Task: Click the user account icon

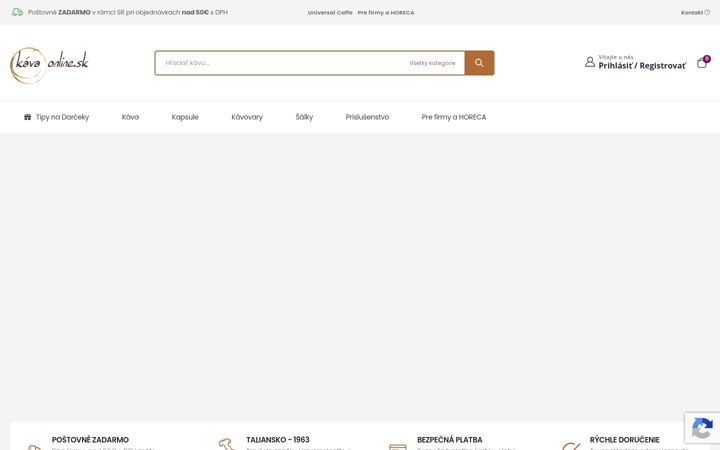Action: [590, 62]
